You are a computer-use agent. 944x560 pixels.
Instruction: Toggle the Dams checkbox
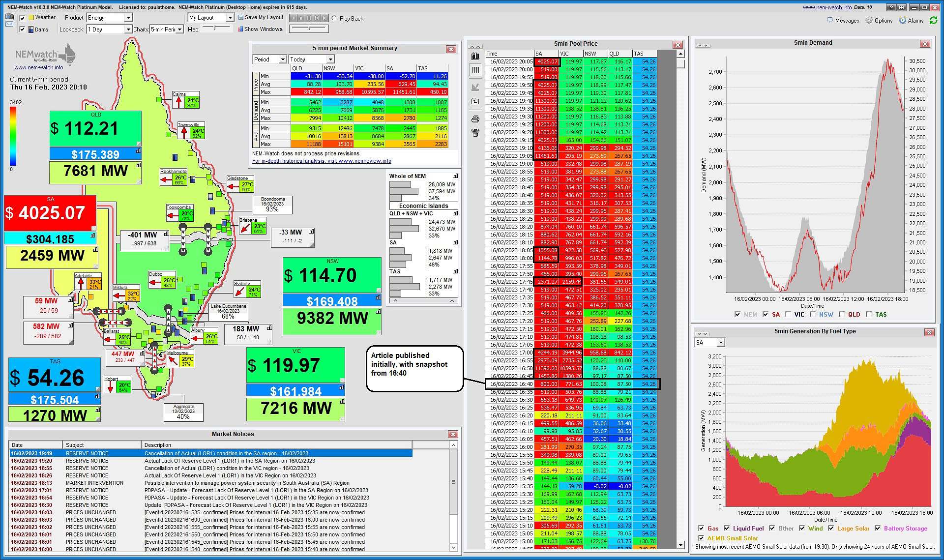pos(22,29)
